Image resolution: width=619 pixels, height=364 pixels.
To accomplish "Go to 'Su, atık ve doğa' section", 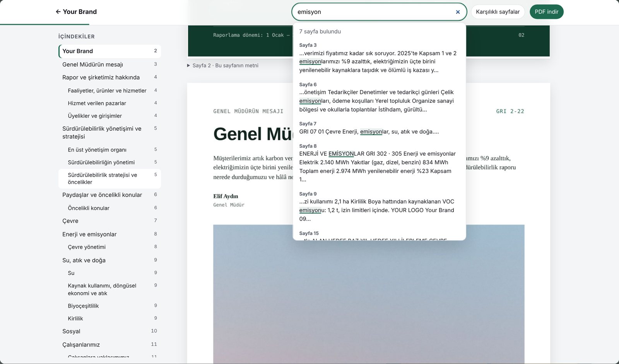I will click(110, 260).
